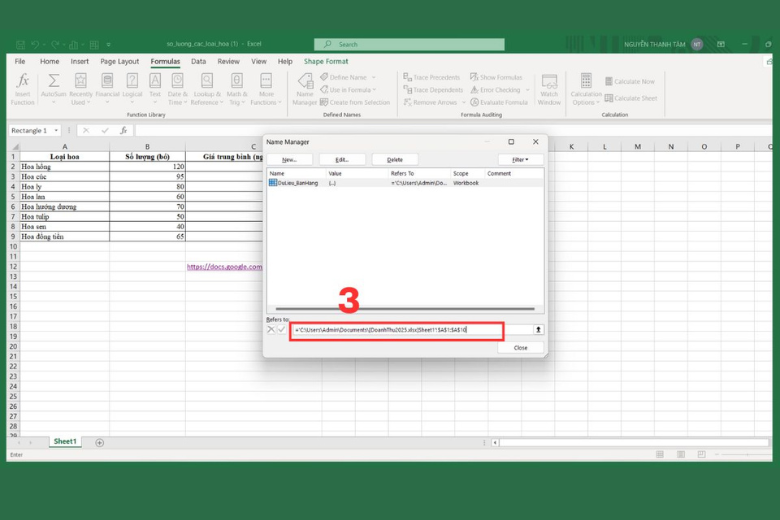780x520 pixels.
Task: Open the Name Manager ribbon icon
Action: 304,86
